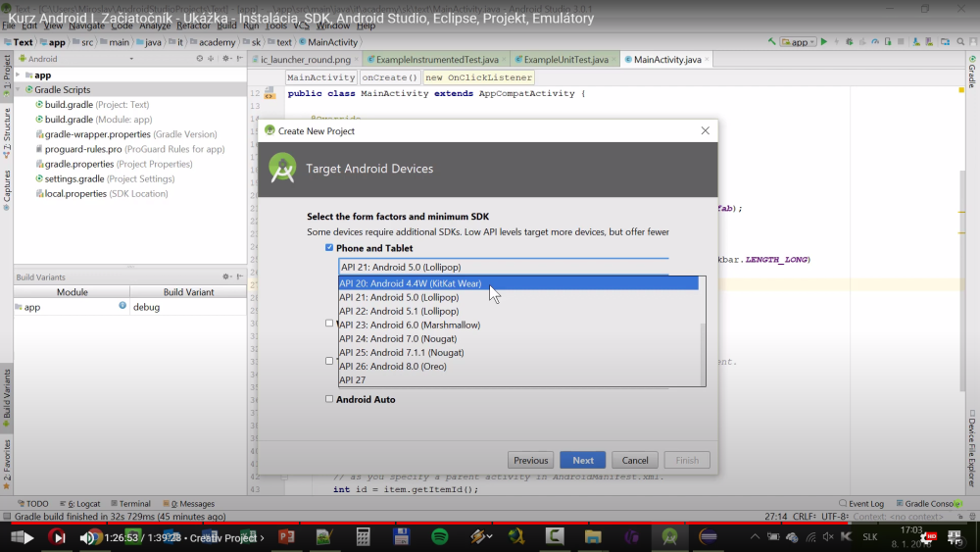Click the Debug app bug icon
The height and width of the screenshot is (552, 980).
tap(850, 42)
